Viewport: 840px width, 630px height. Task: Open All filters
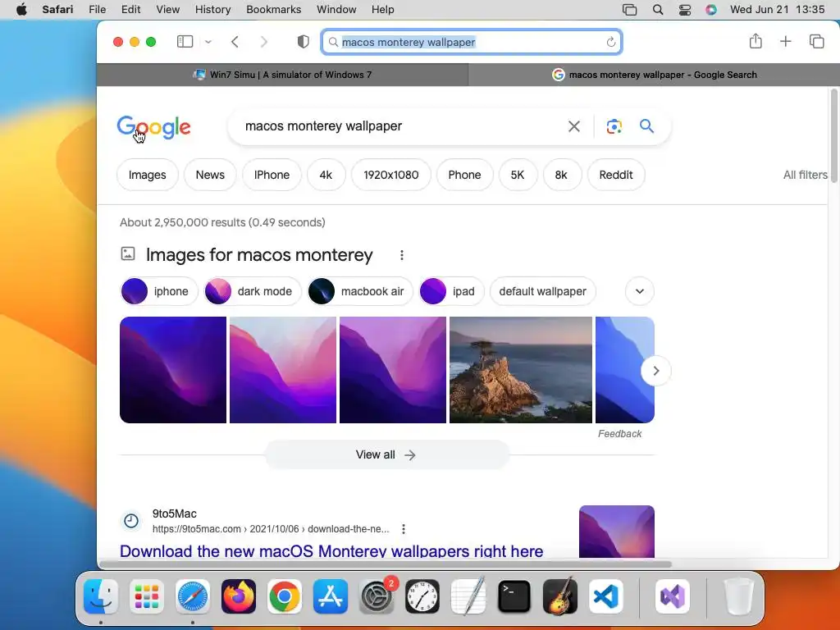point(806,175)
